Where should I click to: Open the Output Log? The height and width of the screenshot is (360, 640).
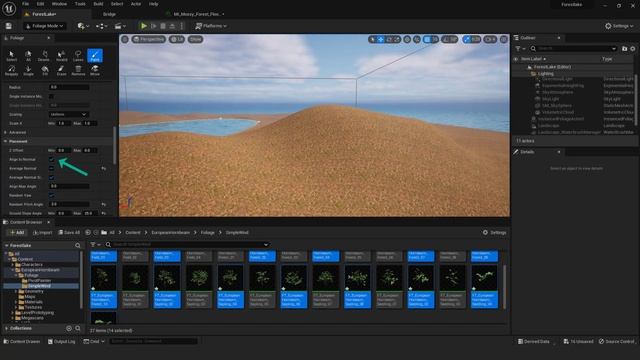click(61, 341)
